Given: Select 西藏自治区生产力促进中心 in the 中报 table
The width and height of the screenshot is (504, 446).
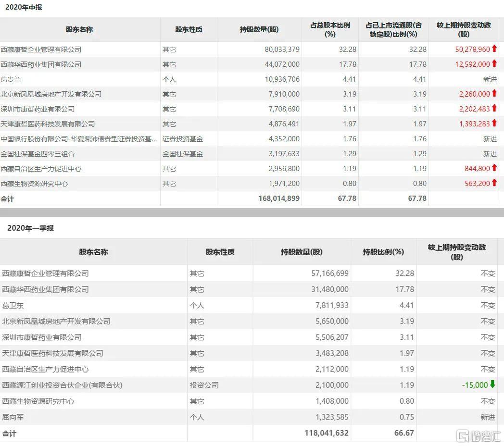Looking at the screenshot, I should pos(41,169).
